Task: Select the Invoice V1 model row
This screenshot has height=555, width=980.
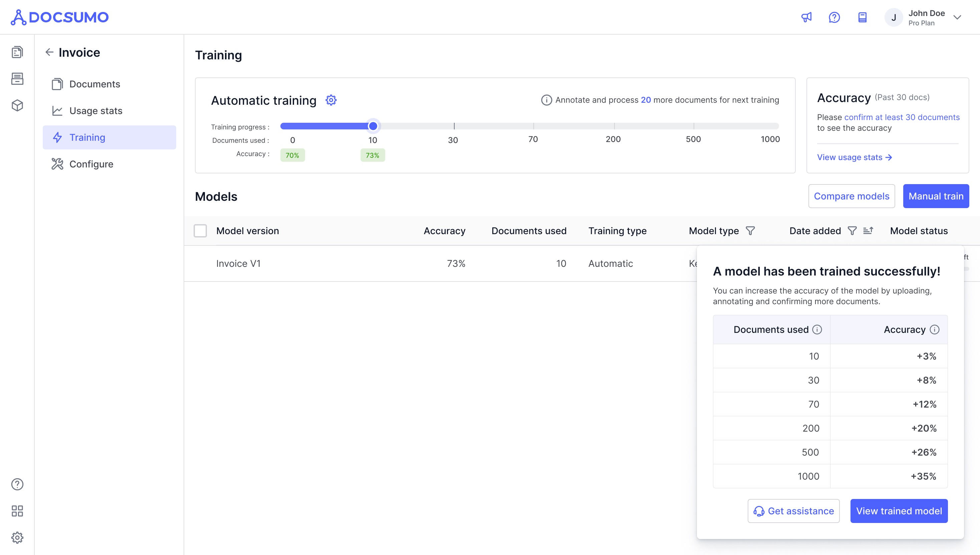Action: pyautogui.click(x=238, y=263)
